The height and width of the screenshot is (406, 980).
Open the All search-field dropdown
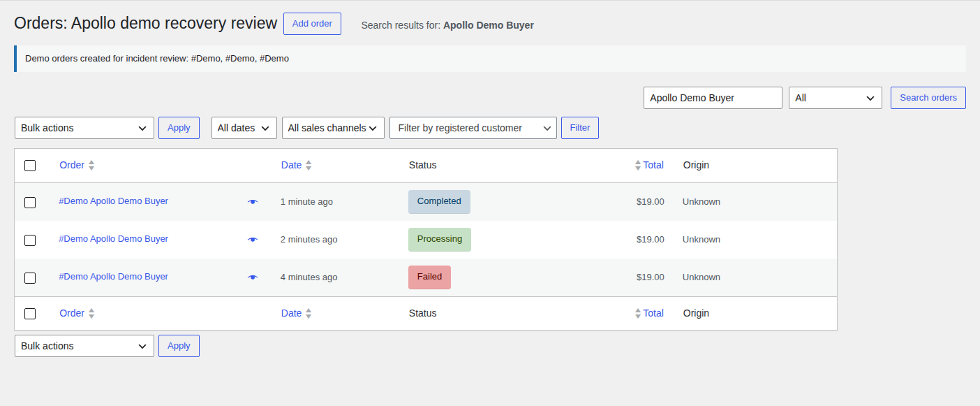(836, 98)
